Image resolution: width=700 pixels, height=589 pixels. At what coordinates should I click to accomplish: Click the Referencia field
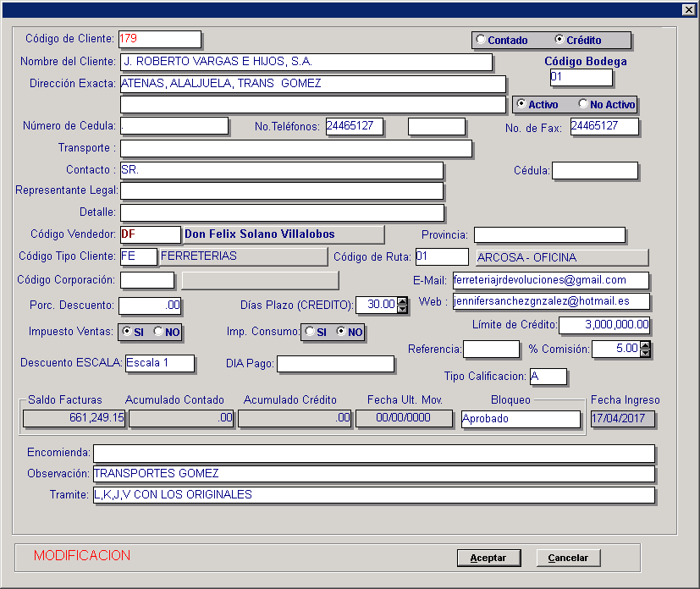coord(492,350)
